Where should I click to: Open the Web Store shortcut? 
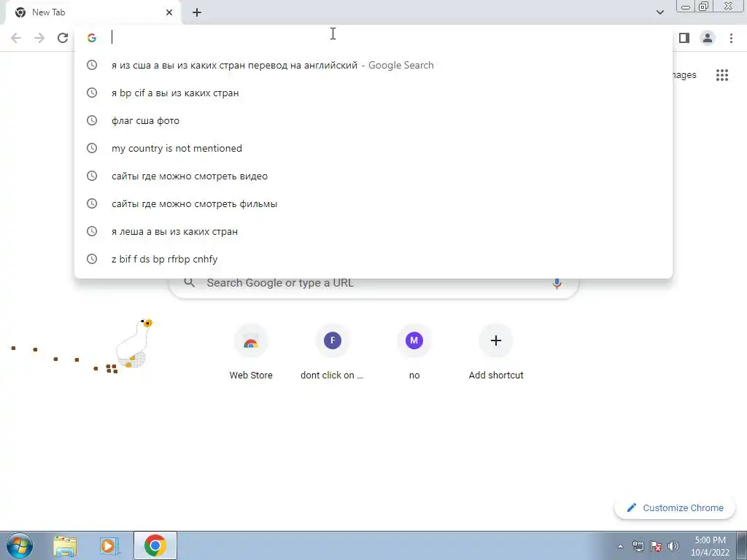251,351
